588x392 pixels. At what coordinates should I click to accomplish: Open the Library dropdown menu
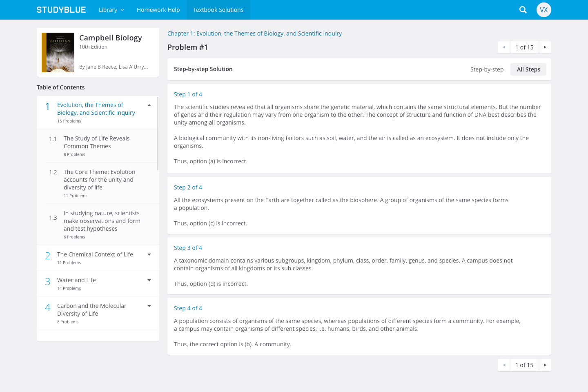point(111,10)
